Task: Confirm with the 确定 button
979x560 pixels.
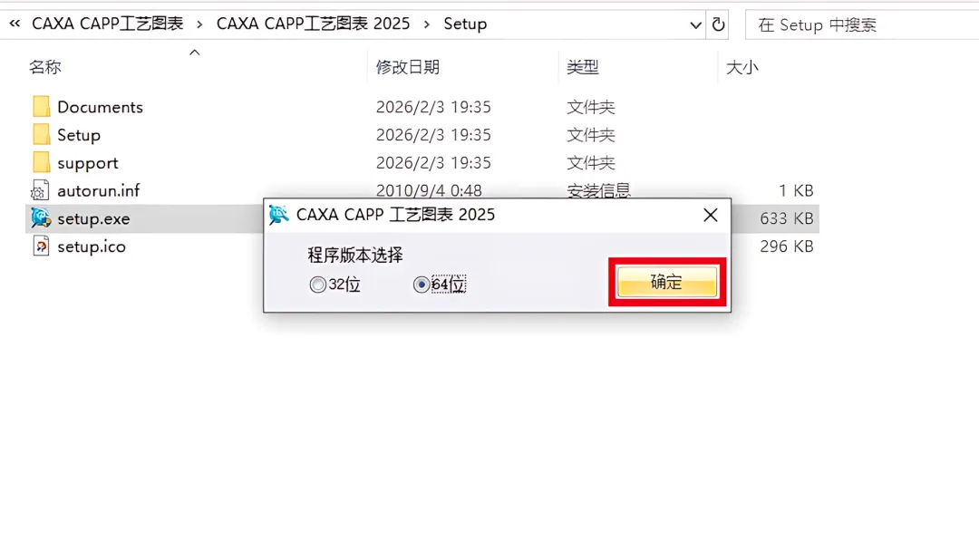Action: 667,282
